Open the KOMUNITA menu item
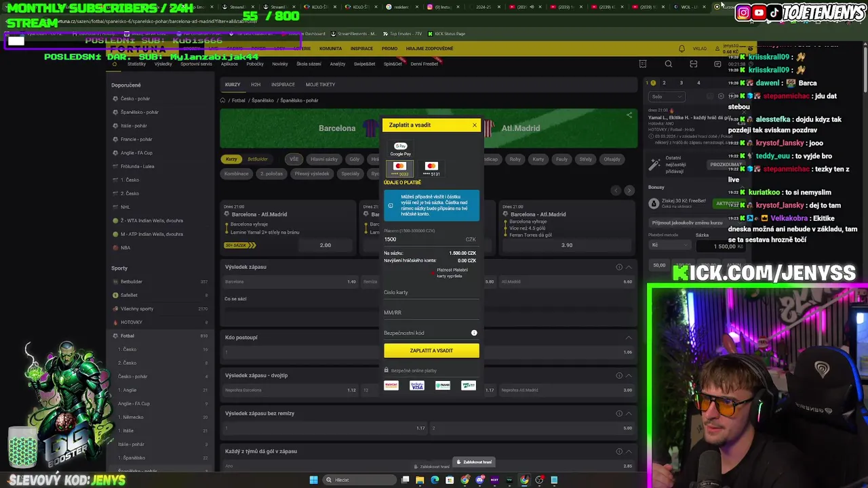The height and width of the screenshot is (488, 868). pos(330,49)
